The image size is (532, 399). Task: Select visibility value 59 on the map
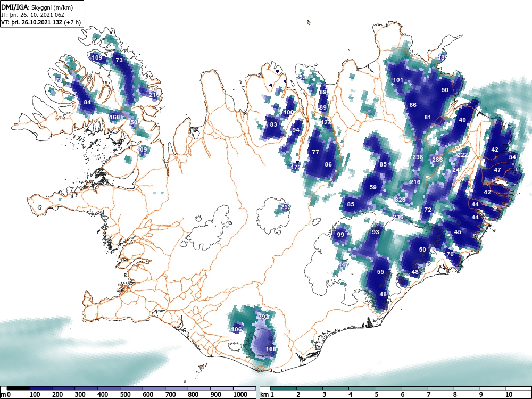click(x=373, y=187)
